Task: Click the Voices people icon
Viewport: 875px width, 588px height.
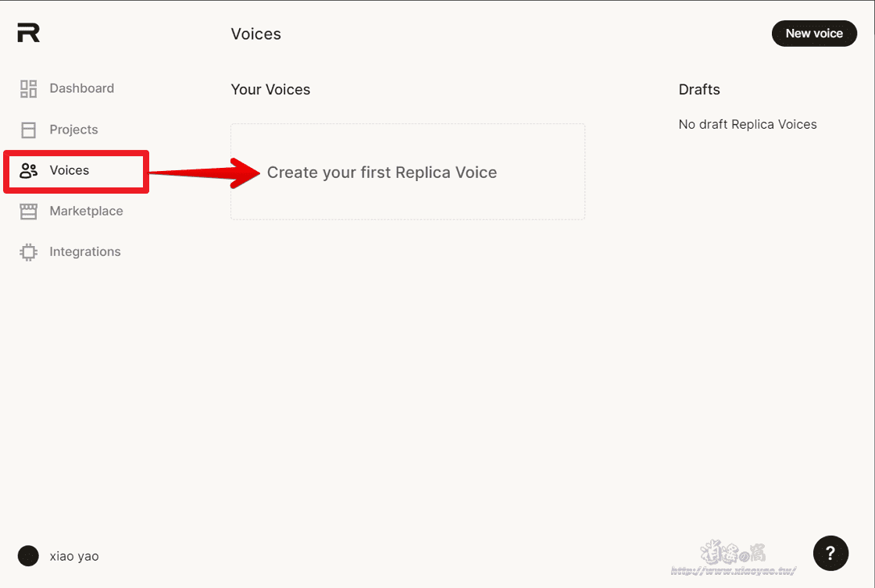Action: [28, 171]
